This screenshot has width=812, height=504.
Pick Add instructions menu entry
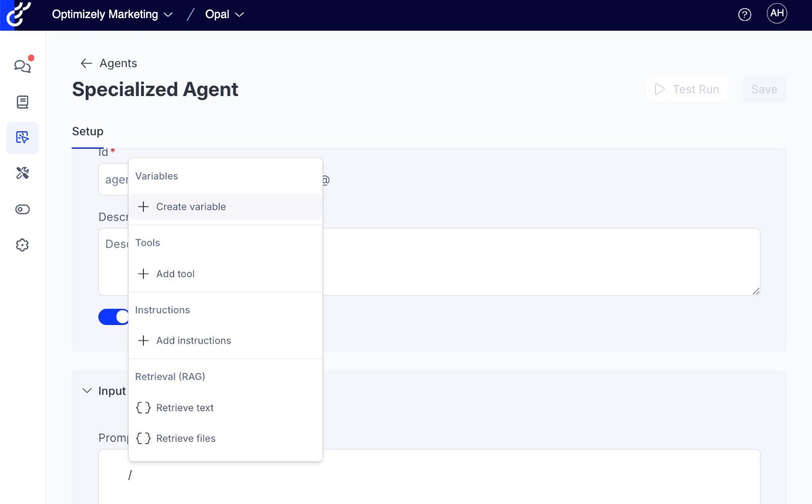193,341
